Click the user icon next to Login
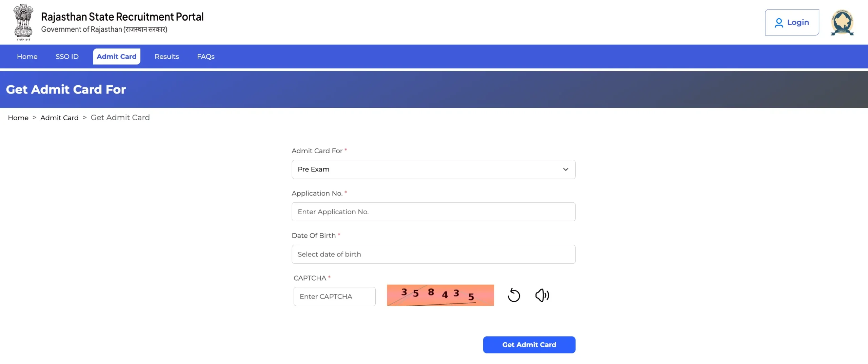The height and width of the screenshot is (364, 868). (780, 22)
